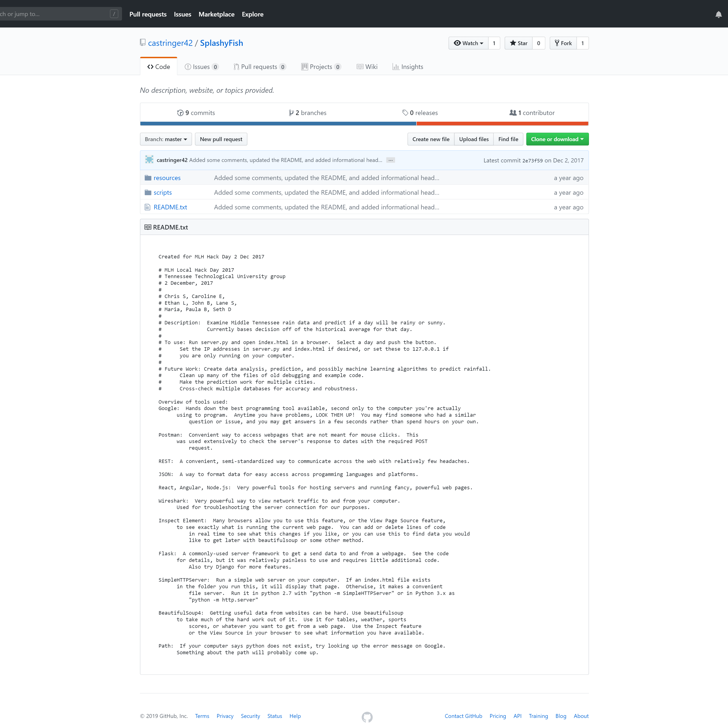Click the GitHub octocat logo in footer
The width and height of the screenshot is (728, 728).
(x=367, y=717)
